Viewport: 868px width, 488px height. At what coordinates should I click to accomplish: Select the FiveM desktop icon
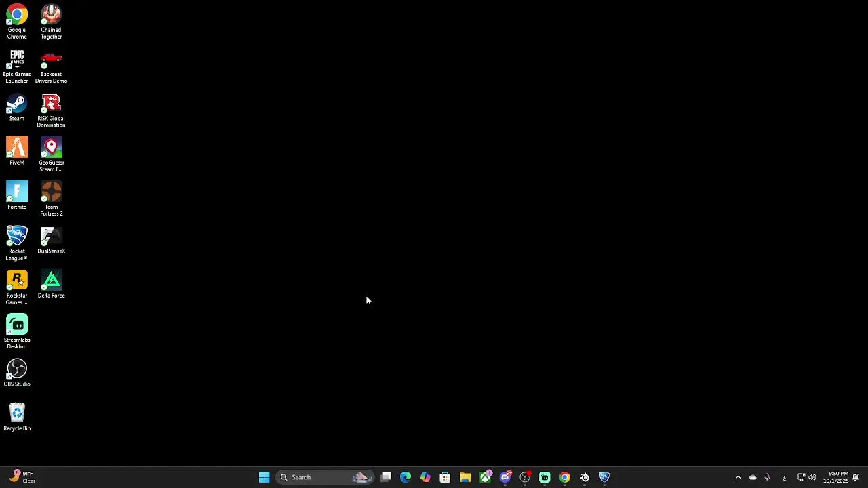click(17, 151)
